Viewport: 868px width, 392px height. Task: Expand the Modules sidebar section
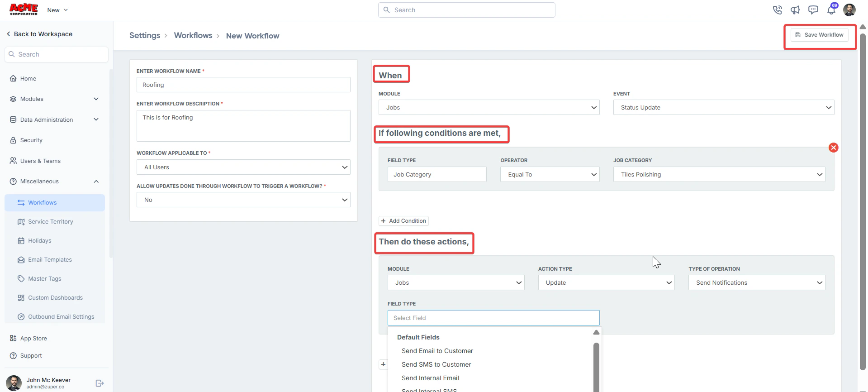pos(96,99)
